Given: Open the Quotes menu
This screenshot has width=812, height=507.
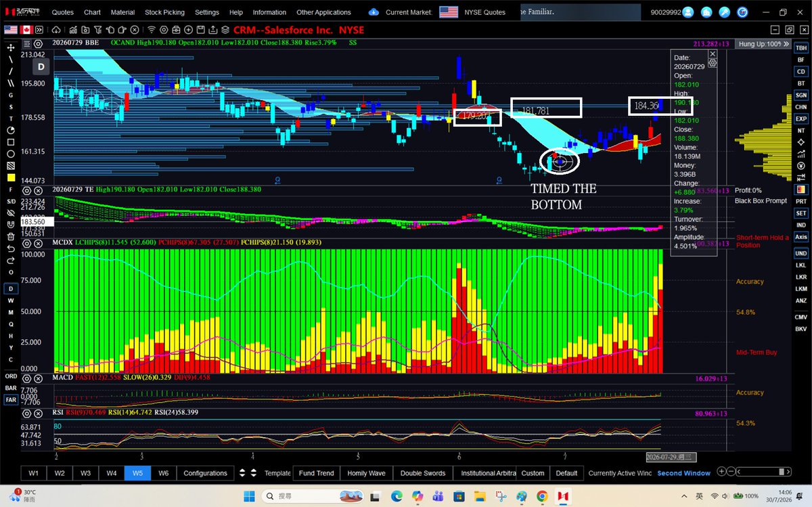Looking at the screenshot, I should (x=63, y=12).
